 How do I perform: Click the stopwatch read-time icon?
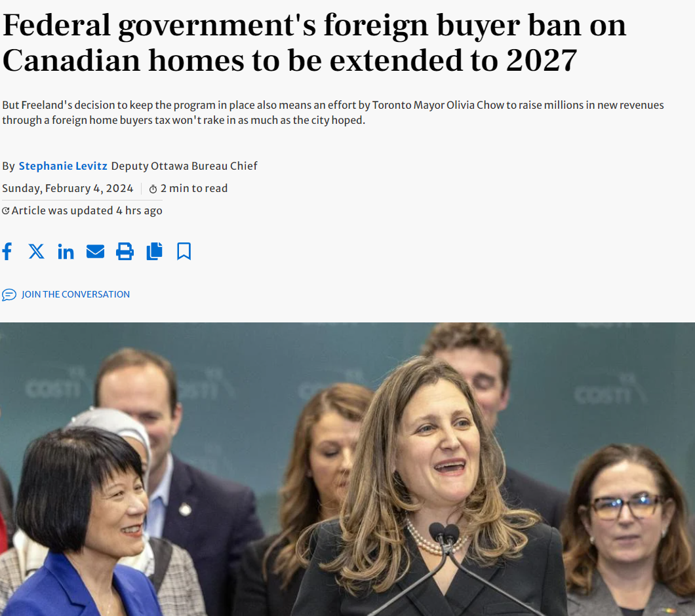point(153,189)
